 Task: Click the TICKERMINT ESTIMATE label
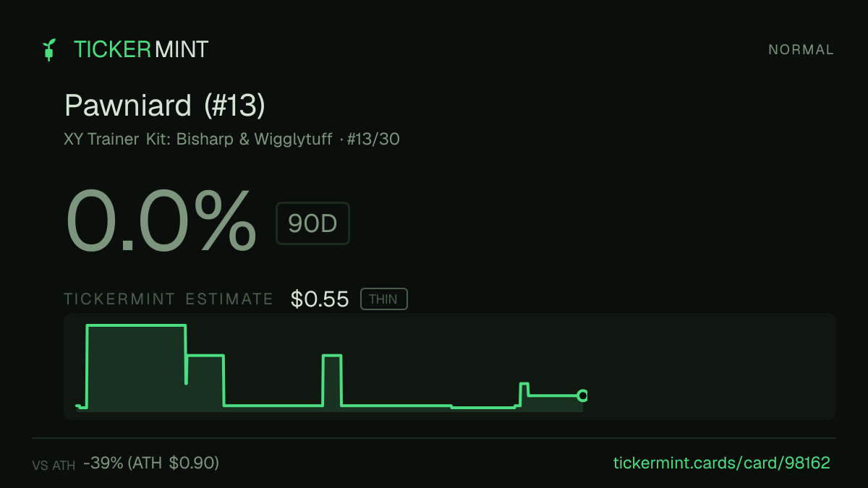(169, 299)
